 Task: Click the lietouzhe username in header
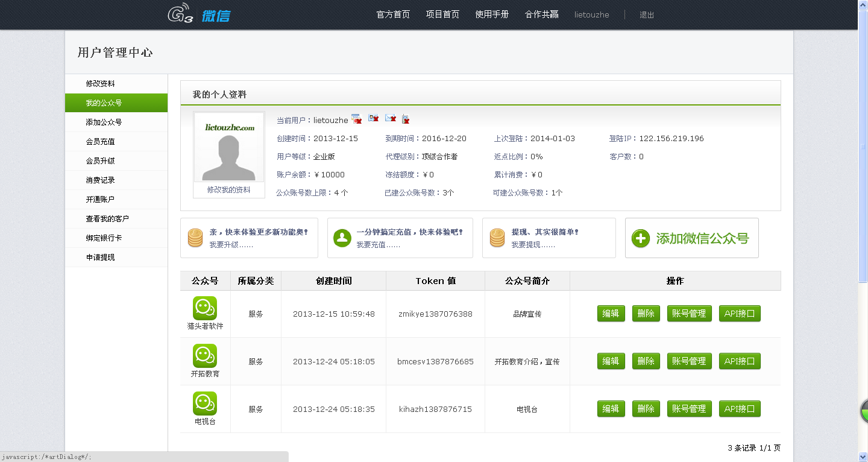coord(592,14)
